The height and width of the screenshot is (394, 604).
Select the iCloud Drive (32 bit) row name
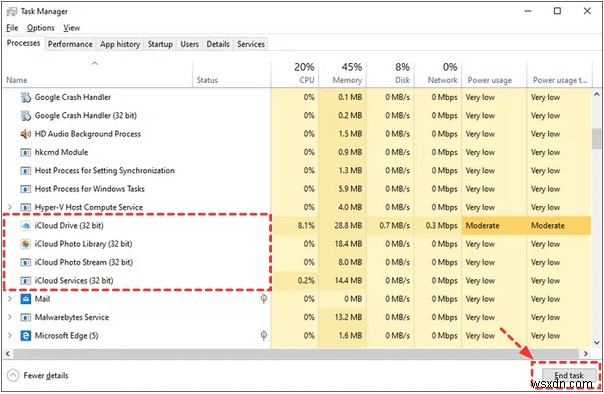[69, 226]
